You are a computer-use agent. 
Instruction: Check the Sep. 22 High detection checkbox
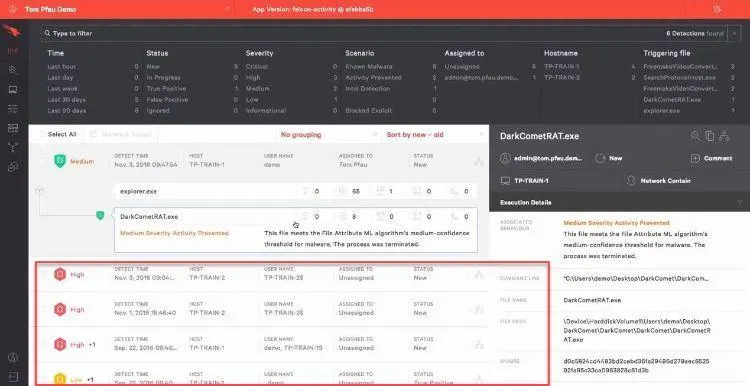[x=42, y=344]
